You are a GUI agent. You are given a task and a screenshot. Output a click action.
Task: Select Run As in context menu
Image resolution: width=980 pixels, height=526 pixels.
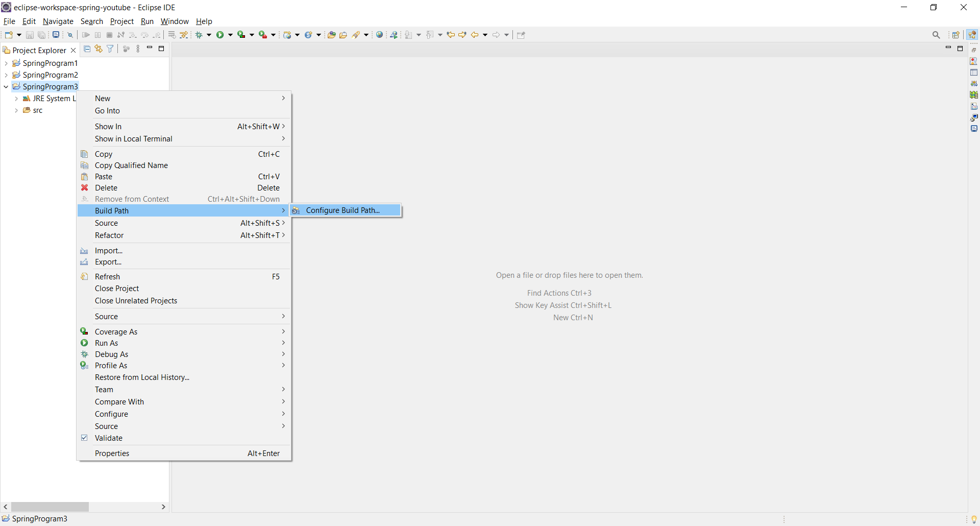[184, 343]
